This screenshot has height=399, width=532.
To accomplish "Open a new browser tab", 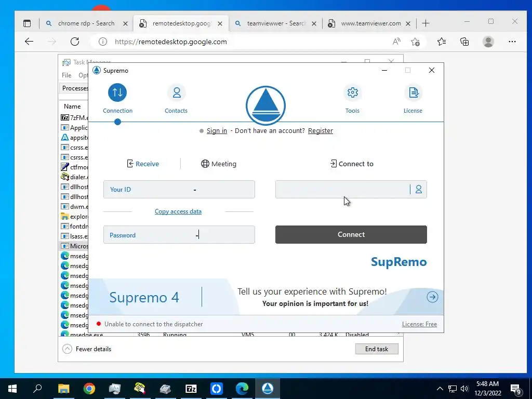I will pos(425,23).
